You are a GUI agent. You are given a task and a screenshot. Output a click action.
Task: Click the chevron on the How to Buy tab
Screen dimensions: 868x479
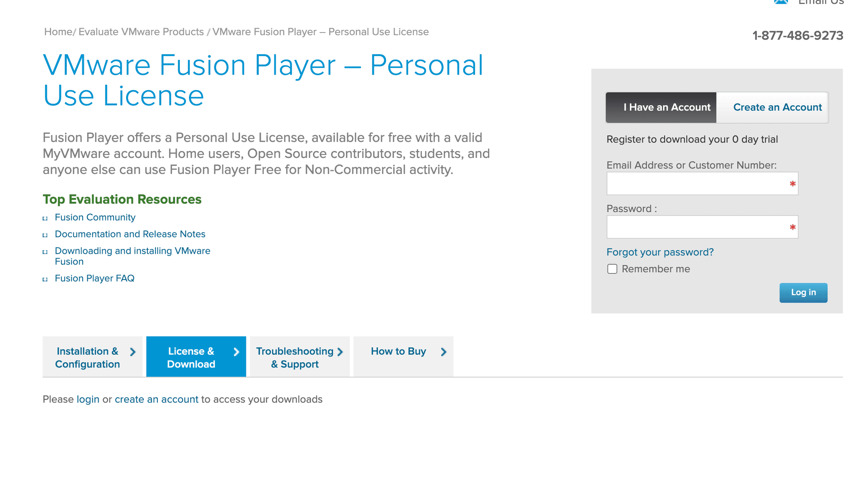[x=443, y=351]
